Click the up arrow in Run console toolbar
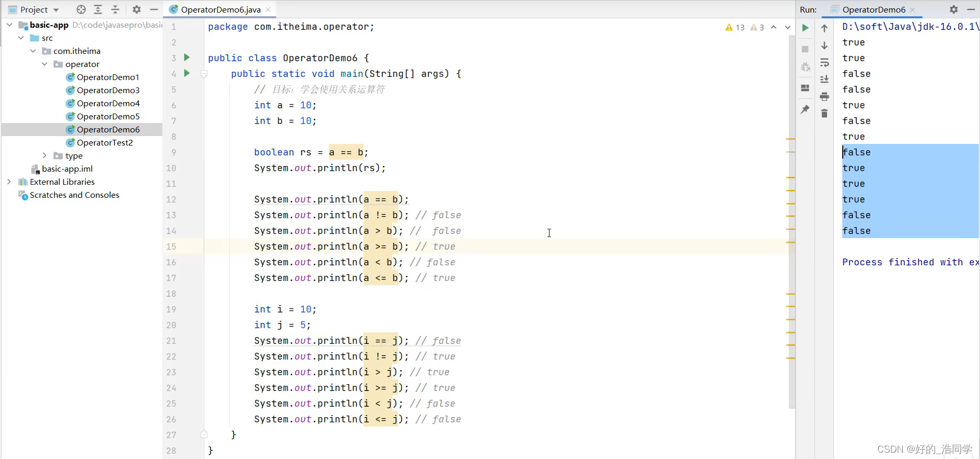Image resolution: width=980 pixels, height=459 pixels. pos(824,28)
